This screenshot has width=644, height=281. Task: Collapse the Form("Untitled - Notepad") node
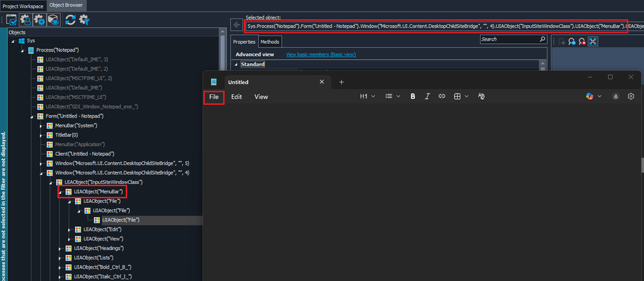(x=32, y=116)
